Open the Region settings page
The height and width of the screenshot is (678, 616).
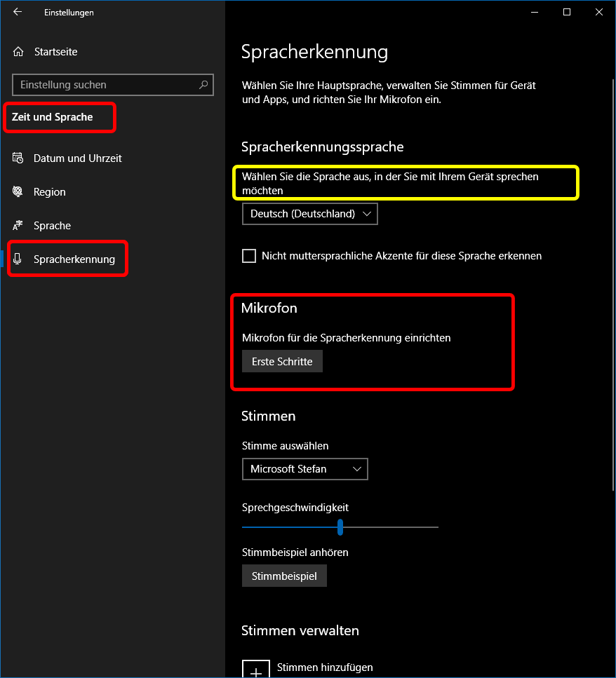click(x=49, y=192)
